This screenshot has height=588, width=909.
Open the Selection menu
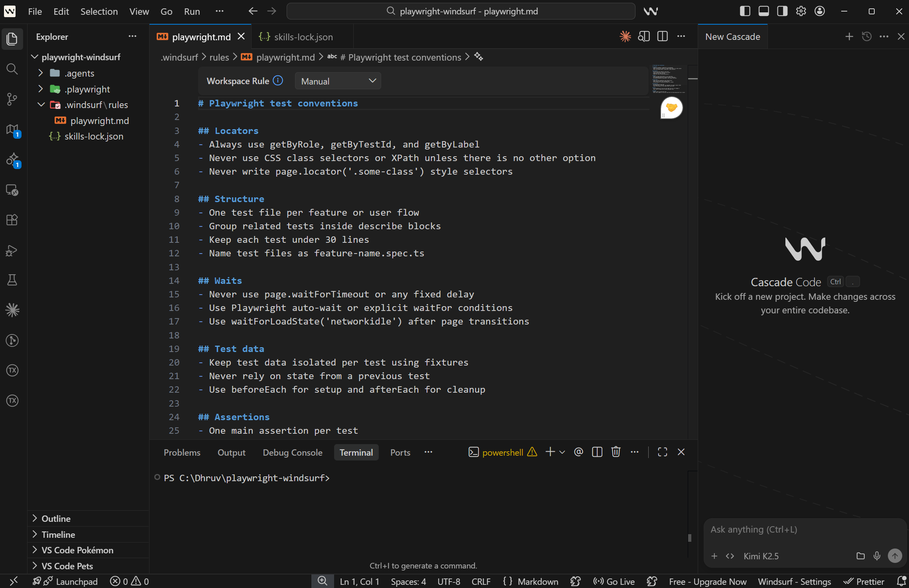point(99,12)
